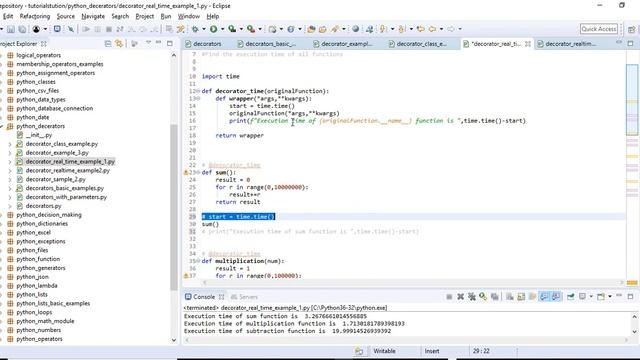640x360 pixels.
Task: Click the Save icon in the toolbar
Action: click(11, 29)
